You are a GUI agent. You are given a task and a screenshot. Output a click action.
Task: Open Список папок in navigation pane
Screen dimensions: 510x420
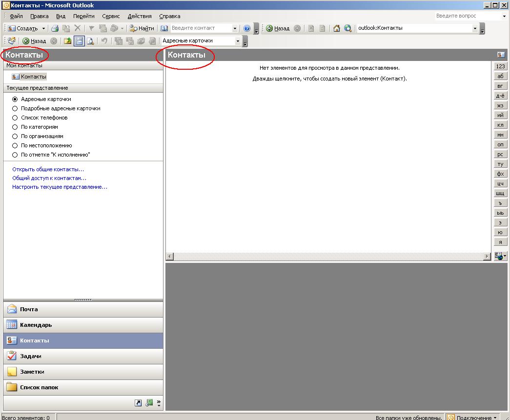[83, 387]
